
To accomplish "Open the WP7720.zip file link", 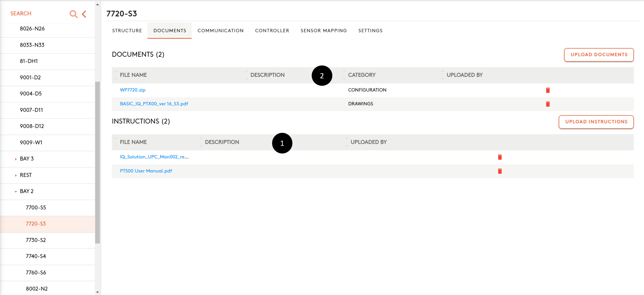I will (133, 90).
